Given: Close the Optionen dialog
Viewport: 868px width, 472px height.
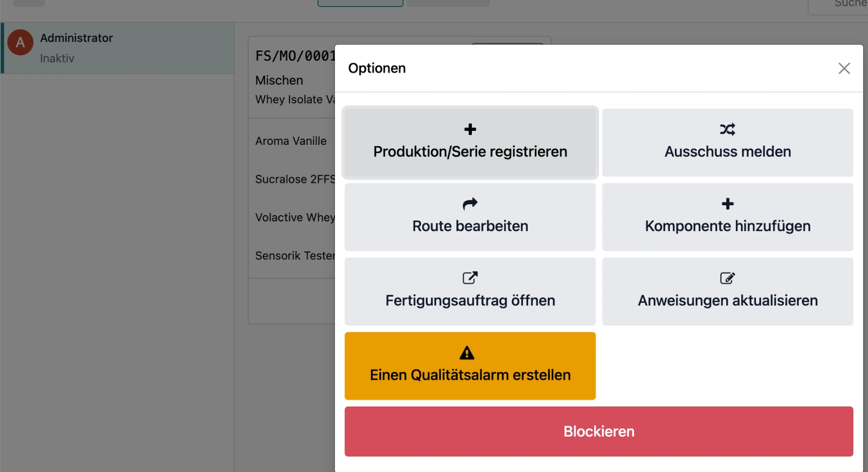Looking at the screenshot, I should (x=844, y=68).
